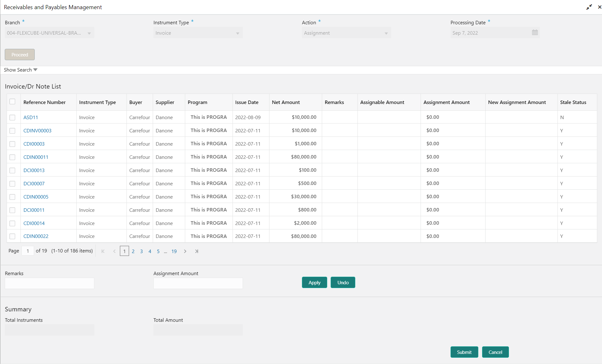The image size is (602, 364).
Task: Click the Total Instruments field
Action: coord(50,330)
